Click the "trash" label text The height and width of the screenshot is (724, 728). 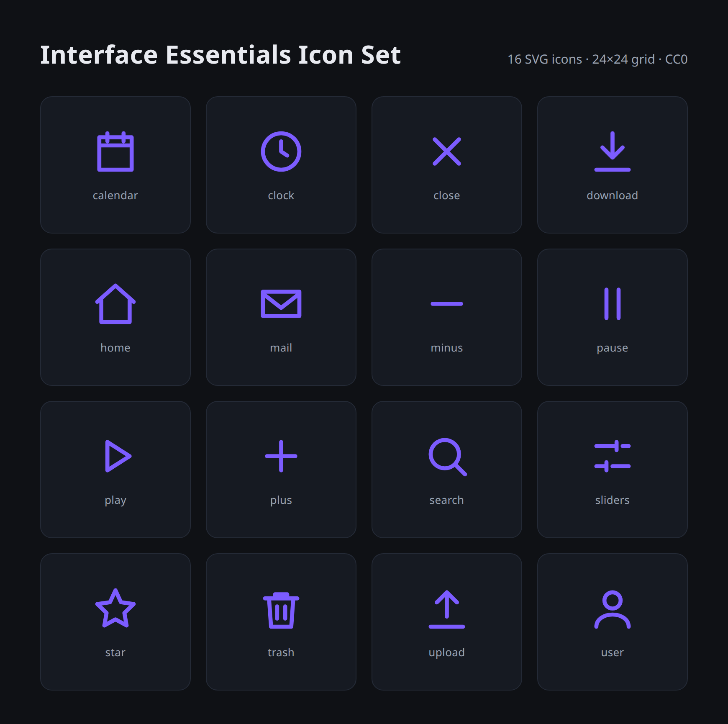click(x=281, y=652)
